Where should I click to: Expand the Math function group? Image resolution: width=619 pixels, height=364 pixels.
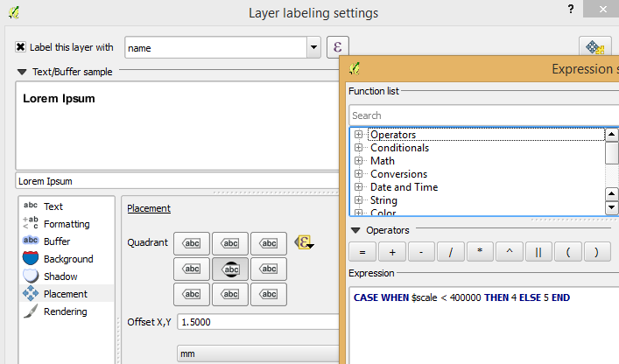[x=359, y=161]
